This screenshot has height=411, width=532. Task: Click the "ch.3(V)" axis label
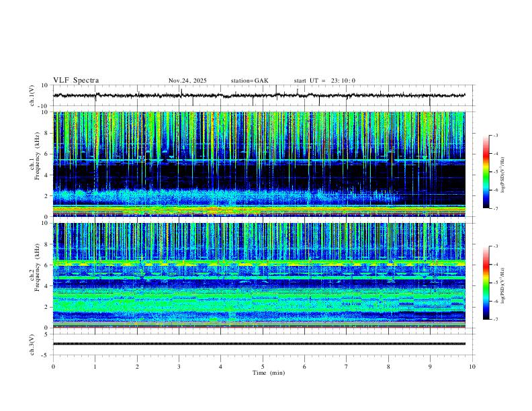point(32,345)
